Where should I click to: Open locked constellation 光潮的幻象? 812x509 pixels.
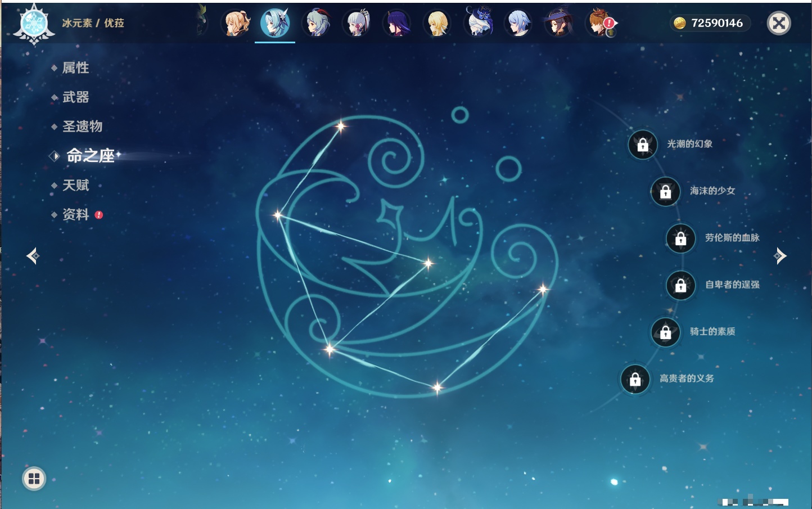[x=643, y=145]
